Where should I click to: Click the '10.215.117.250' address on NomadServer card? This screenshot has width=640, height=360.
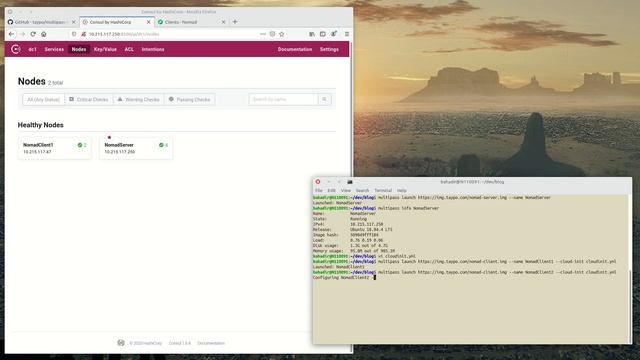click(x=120, y=152)
